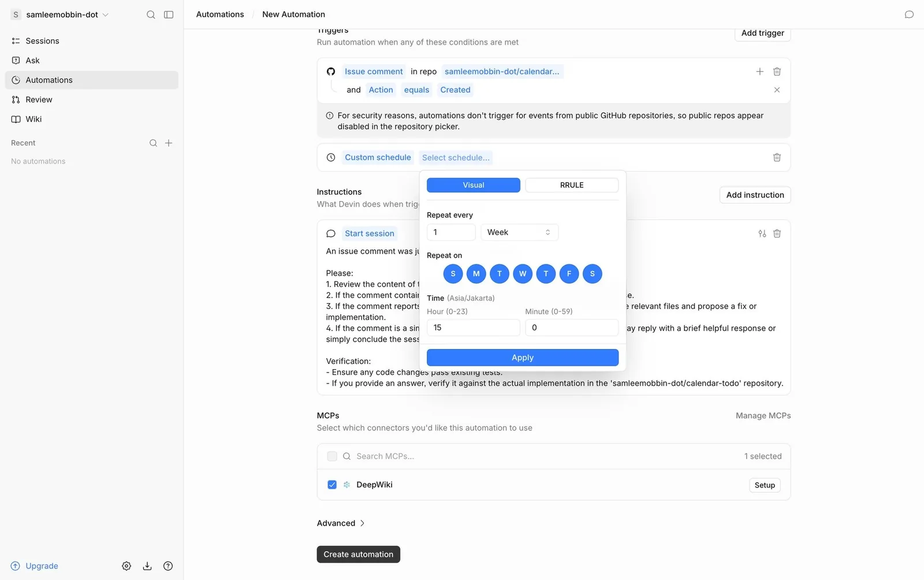The height and width of the screenshot is (580, 924).
Task: Change the Issue comment event type
Action: coord(374,72)
